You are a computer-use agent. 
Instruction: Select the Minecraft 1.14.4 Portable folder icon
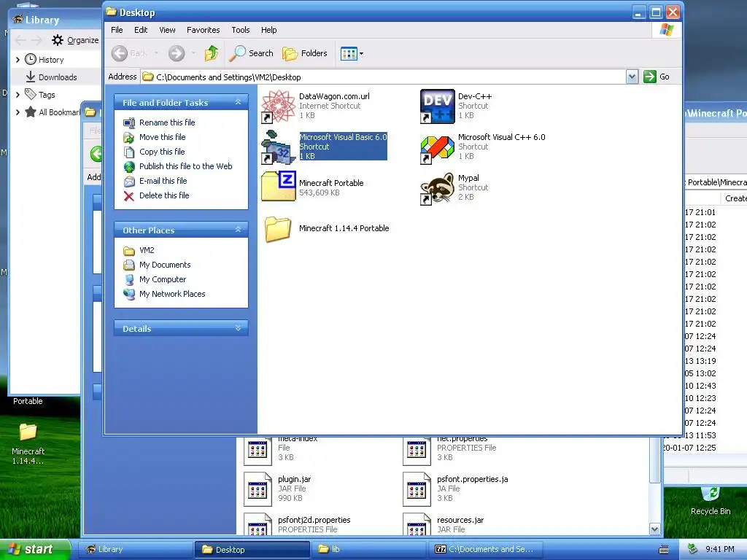click(x=278, y=228)
